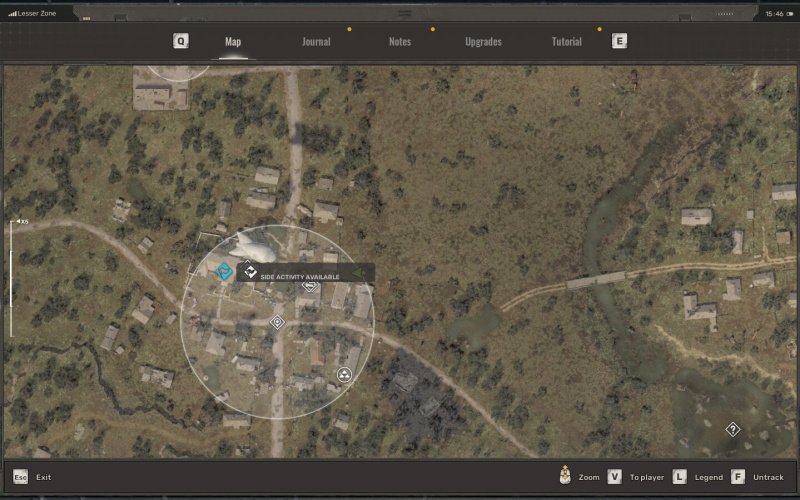Select the radiation hazard marker
This screenshot has width=800, height=500.
(x=344, y=376)
